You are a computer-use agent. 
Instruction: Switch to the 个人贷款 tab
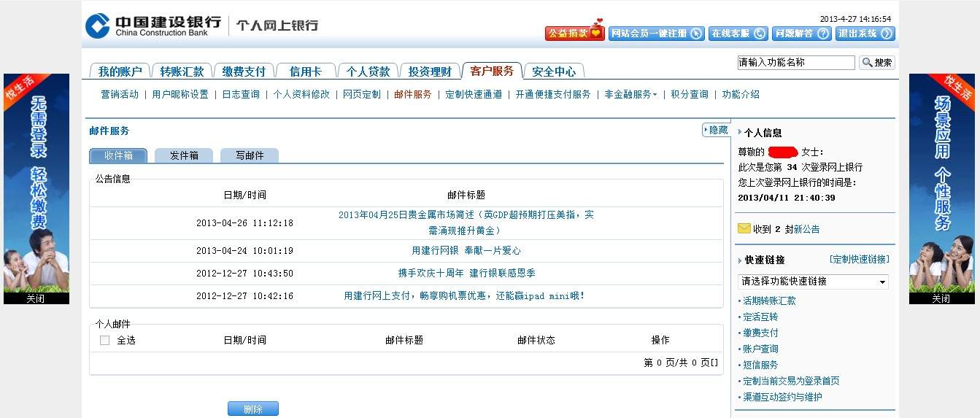(368, 71)
